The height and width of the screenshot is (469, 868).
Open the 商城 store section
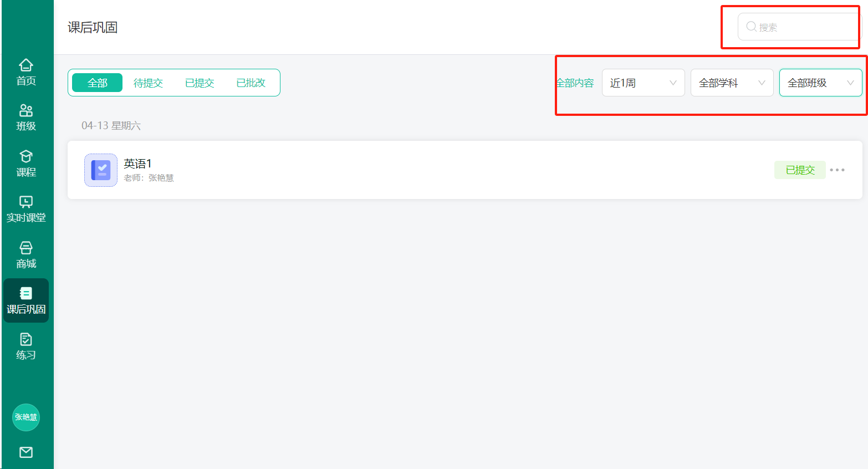click(26, 255)
